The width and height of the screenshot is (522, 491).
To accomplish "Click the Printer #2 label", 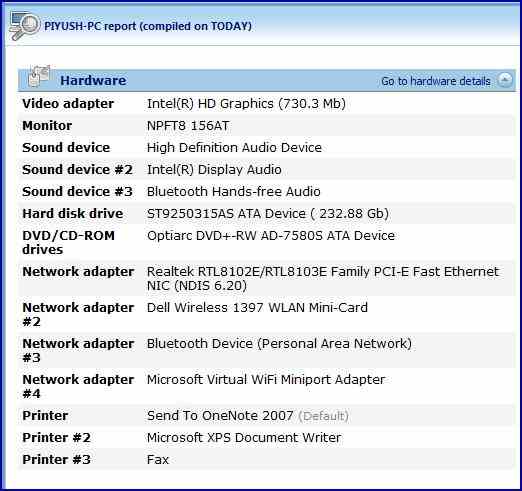I will 56,438.
